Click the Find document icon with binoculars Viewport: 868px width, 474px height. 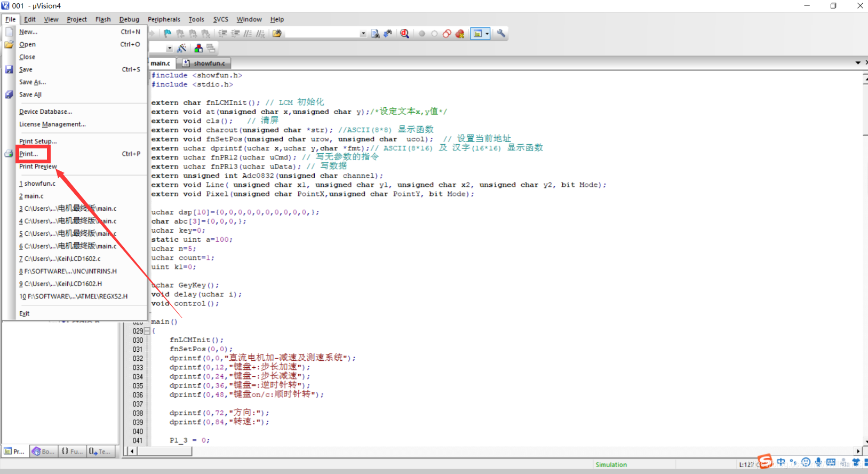tap(376, 34)
